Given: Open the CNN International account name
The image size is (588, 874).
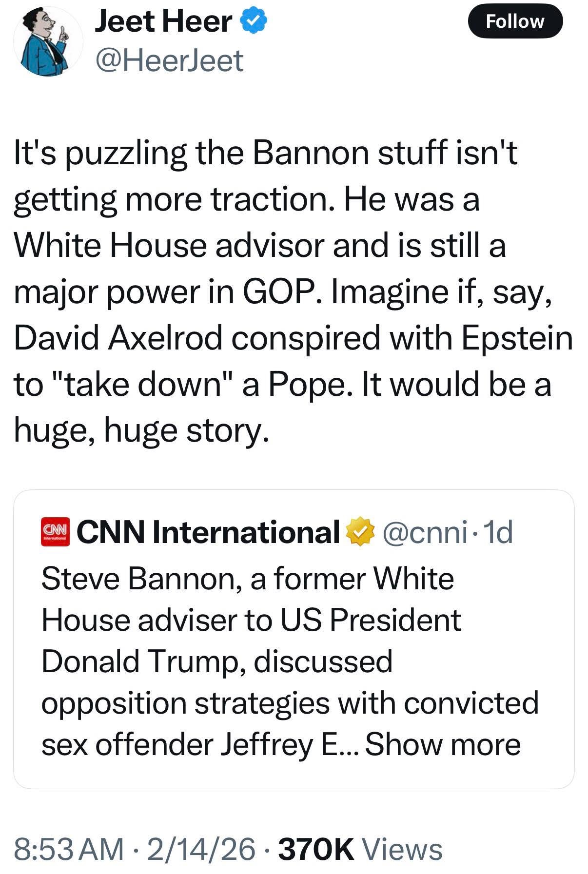Looking at the screenshot, I should click(x=208, y=532).
